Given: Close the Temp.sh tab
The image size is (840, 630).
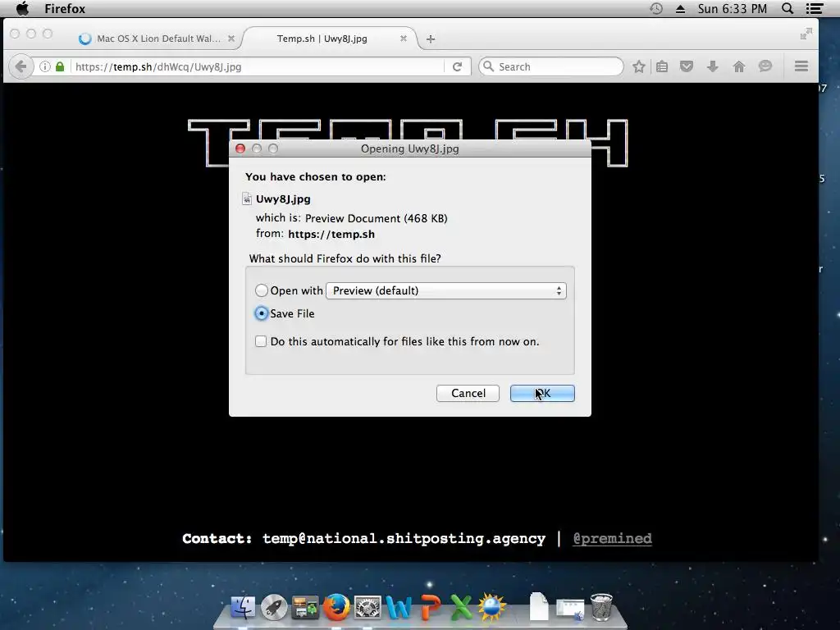Looking at the screenshot, I should [x=404, y=39].
